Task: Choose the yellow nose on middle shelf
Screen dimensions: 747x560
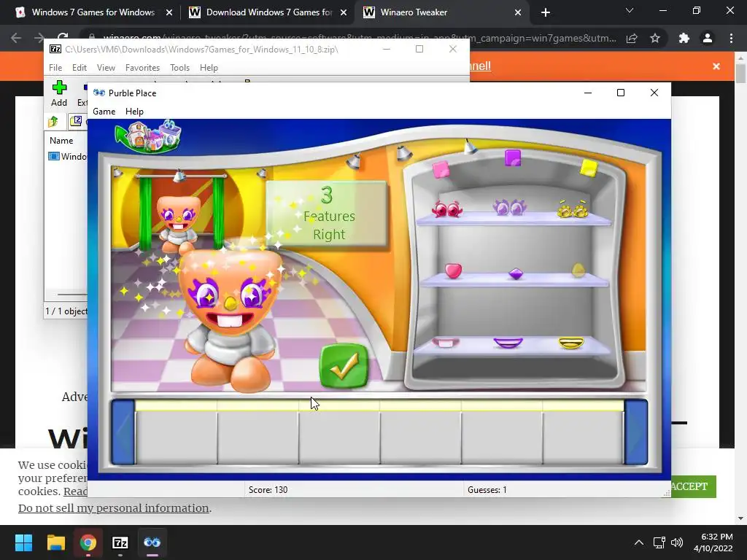Action: (x=578, y=270)
